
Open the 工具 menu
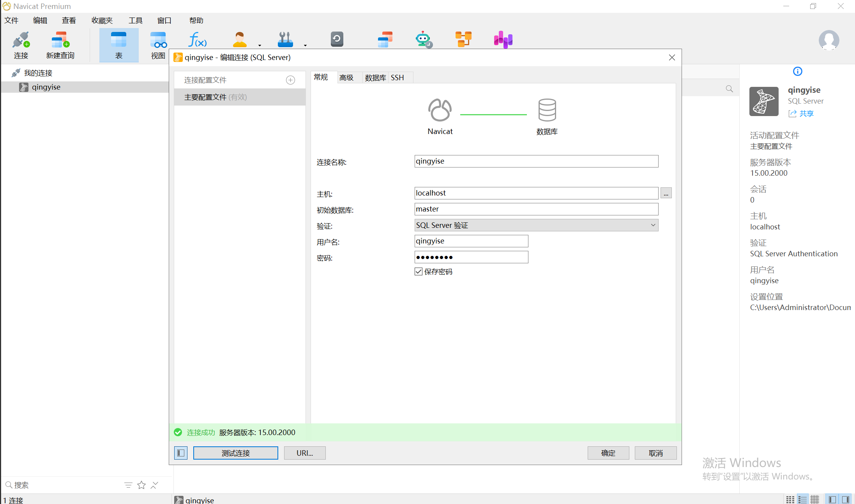(x=136, y=20)
